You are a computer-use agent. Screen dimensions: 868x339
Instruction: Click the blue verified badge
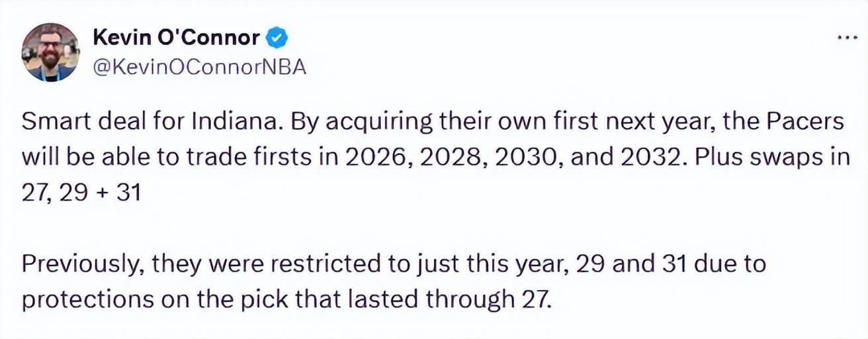(x=276, y=38)
